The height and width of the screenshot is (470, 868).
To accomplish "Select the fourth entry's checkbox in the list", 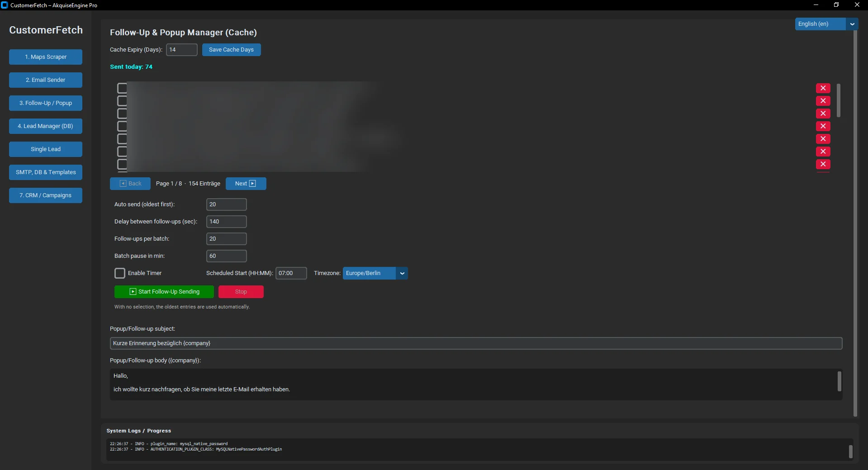I will click(x=122, y=126).
